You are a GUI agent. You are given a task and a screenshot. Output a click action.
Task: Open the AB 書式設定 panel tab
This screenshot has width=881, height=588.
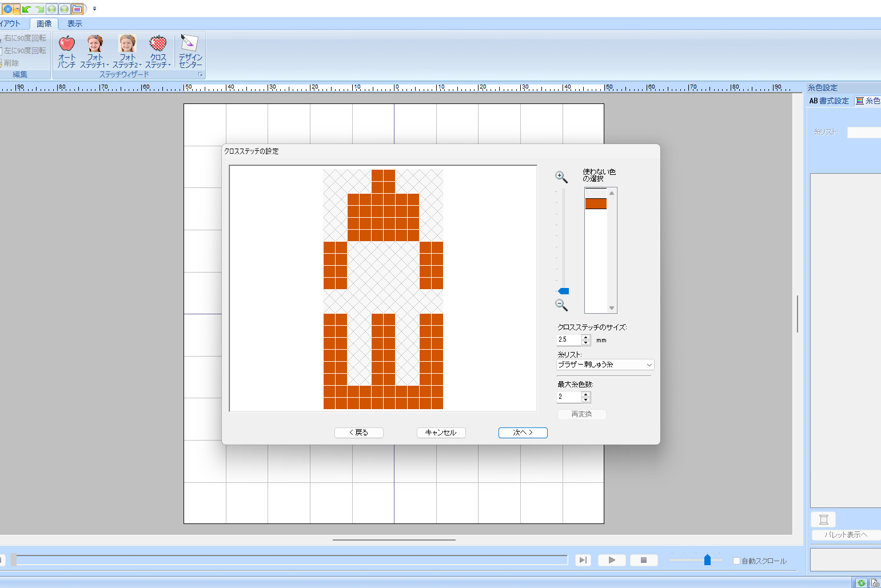click(829, 101)
